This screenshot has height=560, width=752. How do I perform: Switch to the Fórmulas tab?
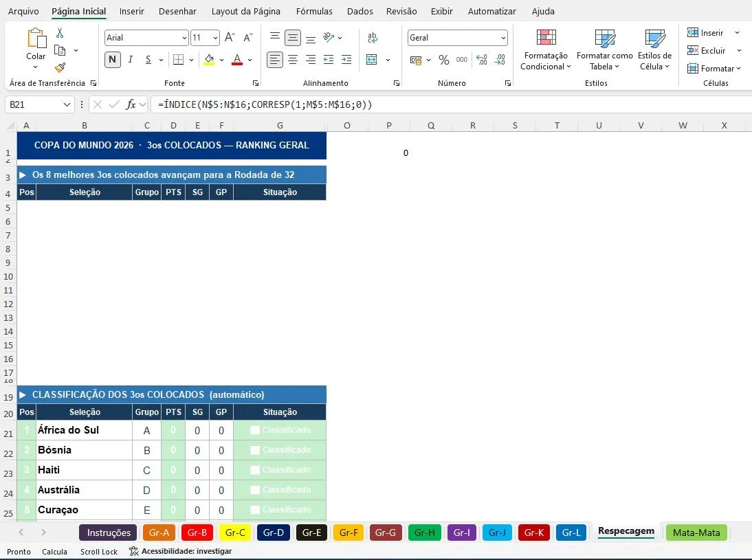(314, 11)
